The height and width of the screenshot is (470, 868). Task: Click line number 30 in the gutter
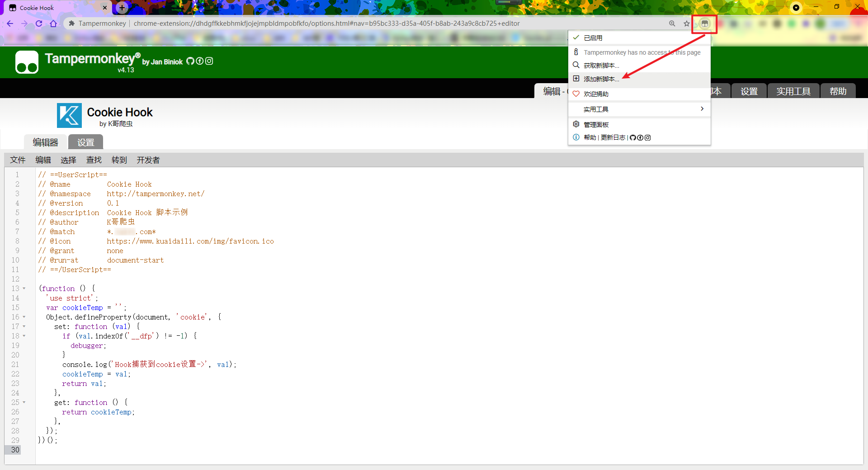(x=15, y=450)
